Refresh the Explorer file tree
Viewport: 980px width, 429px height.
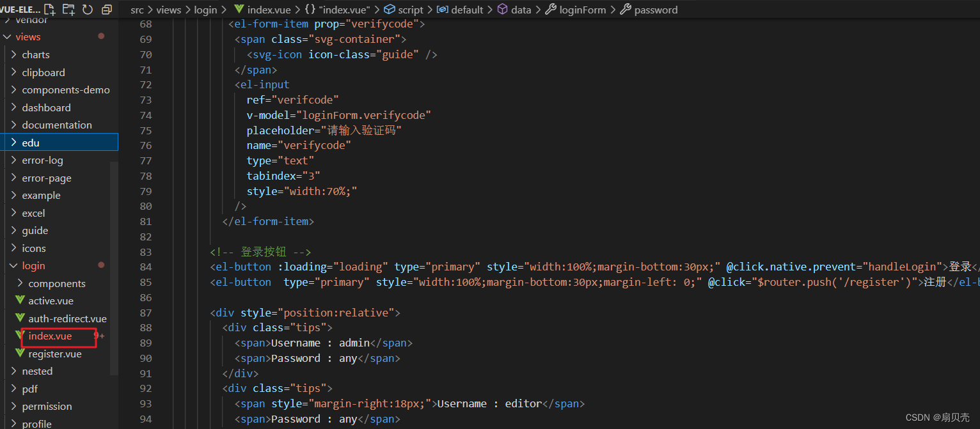coord(88,10)
